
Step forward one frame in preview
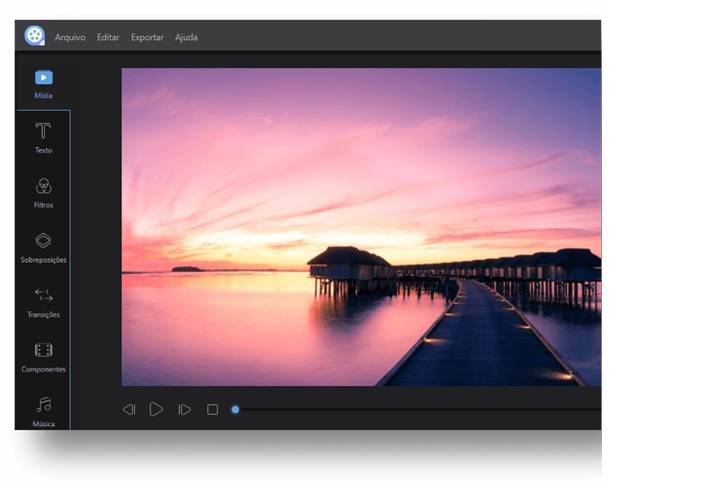[x=184, y=409]
